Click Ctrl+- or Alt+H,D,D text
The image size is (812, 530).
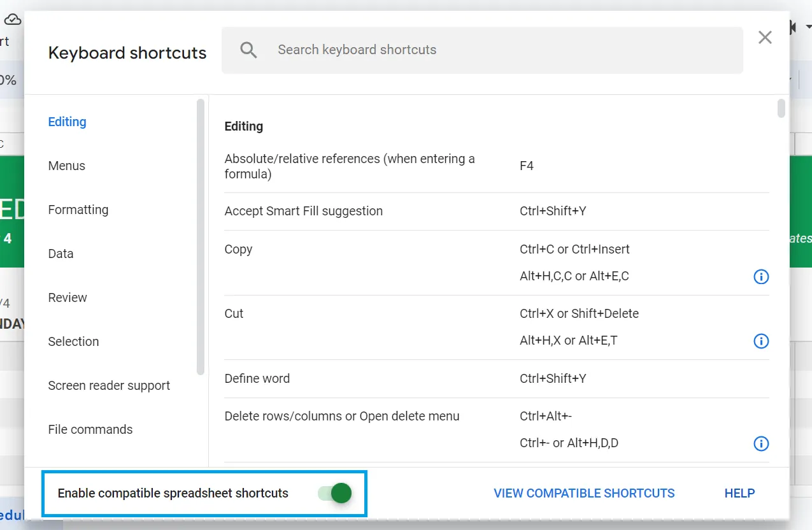[x=569, y=443]
